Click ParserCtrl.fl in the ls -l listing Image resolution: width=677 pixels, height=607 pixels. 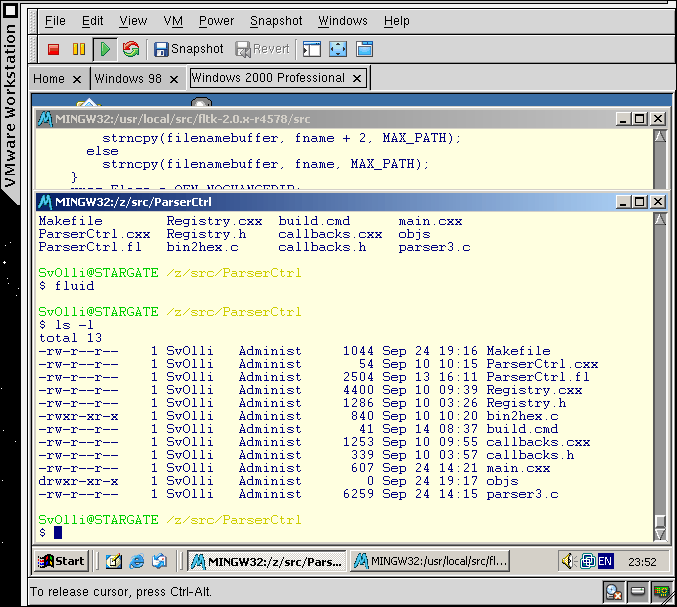click(538, 376)
